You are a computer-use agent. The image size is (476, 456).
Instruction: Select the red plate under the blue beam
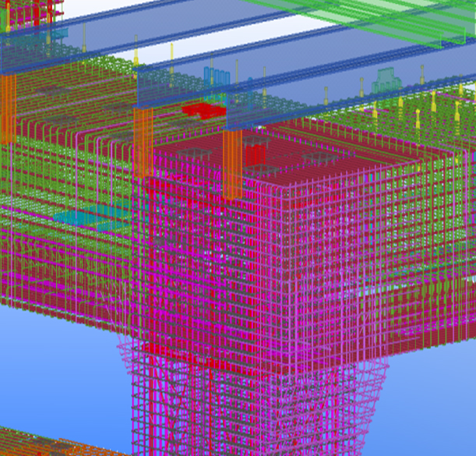204,111
